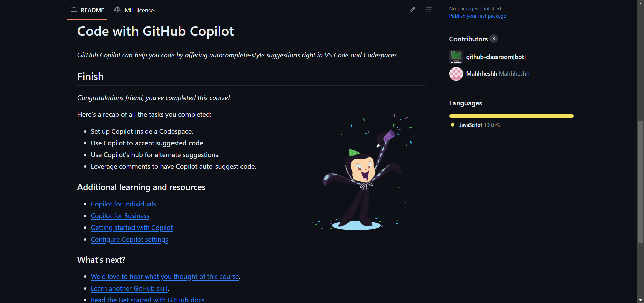This screenshot has height=303, width=644.
Task: Open github-classroom[bot] contributor avatar
Action: pos(456,57)
